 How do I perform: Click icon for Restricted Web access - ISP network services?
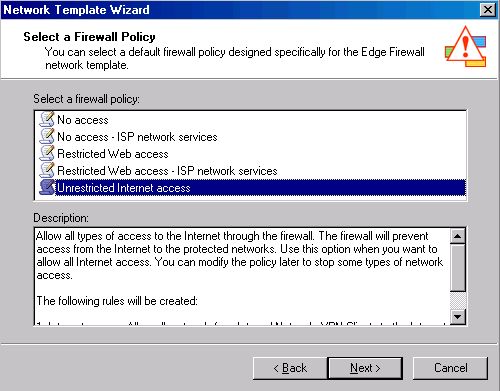(47, 170)
